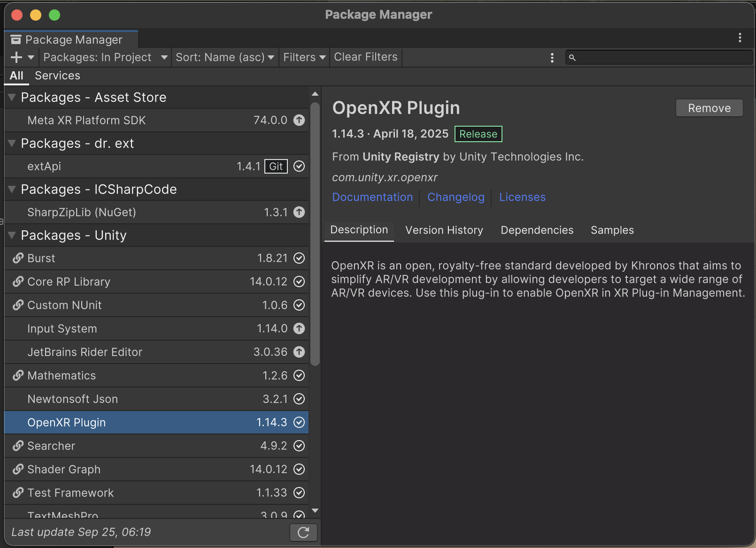Click the Git tag on extApi
Viewport: 756px width, 548px height.
276,167
